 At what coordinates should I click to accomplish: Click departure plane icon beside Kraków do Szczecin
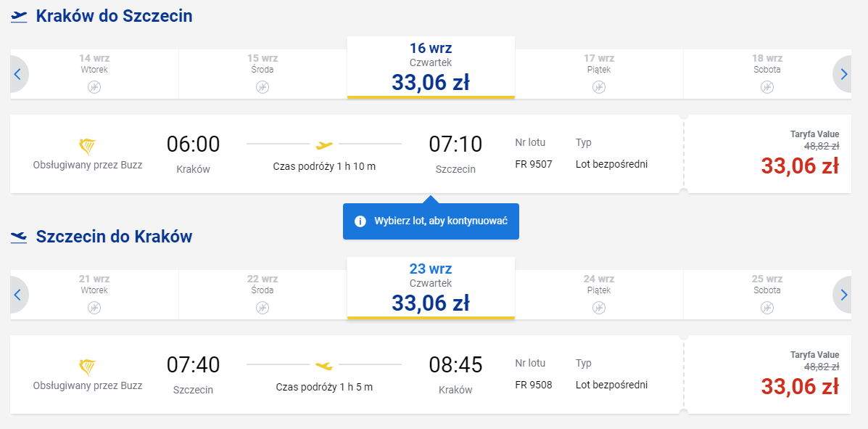click(x=19, y=17)
